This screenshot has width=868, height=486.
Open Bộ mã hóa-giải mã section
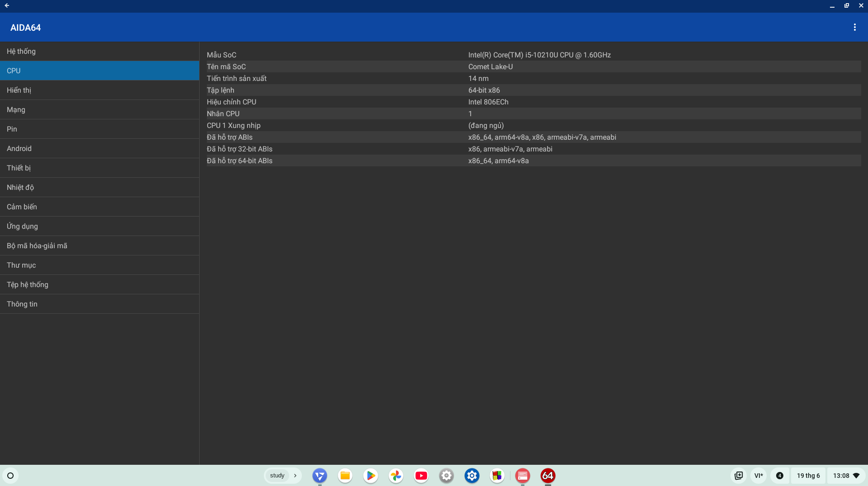[100, 246]
